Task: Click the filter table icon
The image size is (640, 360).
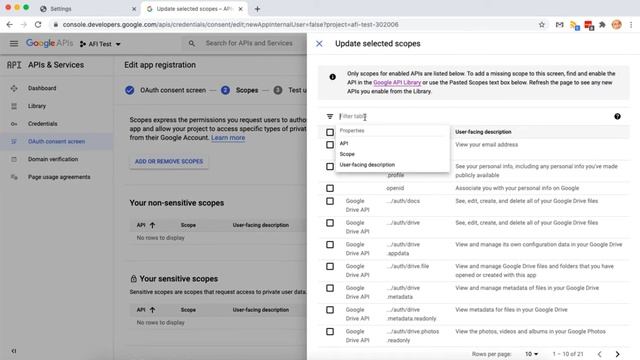Action: (330, 116)
